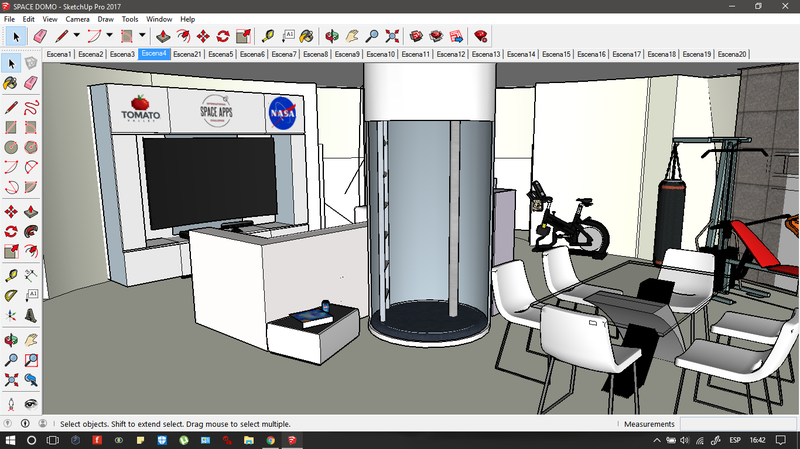Switch to the Escena10 scene tab
Viewport: 800px width, 449px height.
(x=380, y=54)
